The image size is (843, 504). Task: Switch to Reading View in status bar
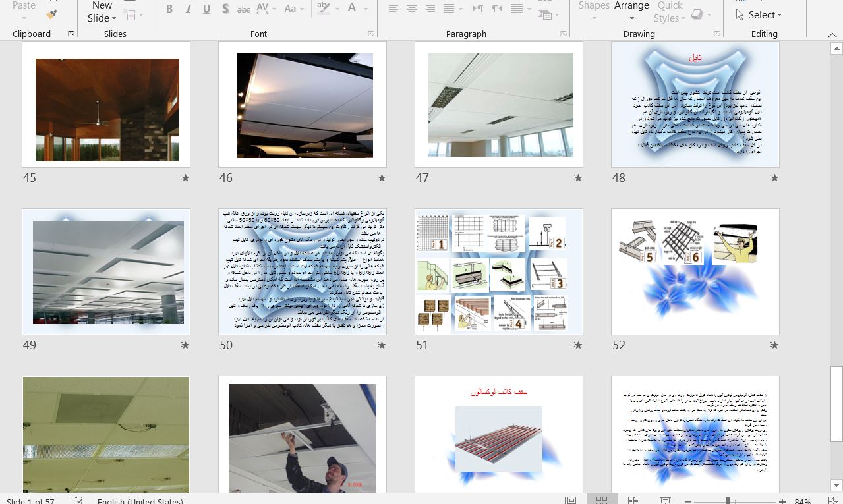[x=633, y=501]
